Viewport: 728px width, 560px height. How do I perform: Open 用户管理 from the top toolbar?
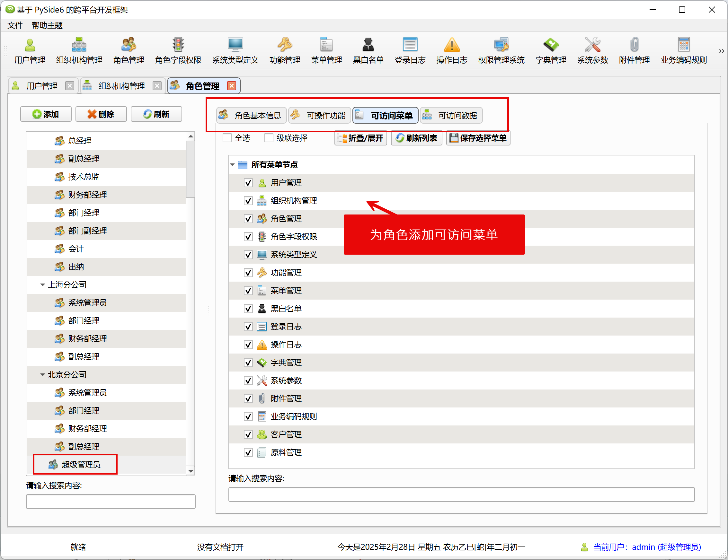[x=30, y=51]
